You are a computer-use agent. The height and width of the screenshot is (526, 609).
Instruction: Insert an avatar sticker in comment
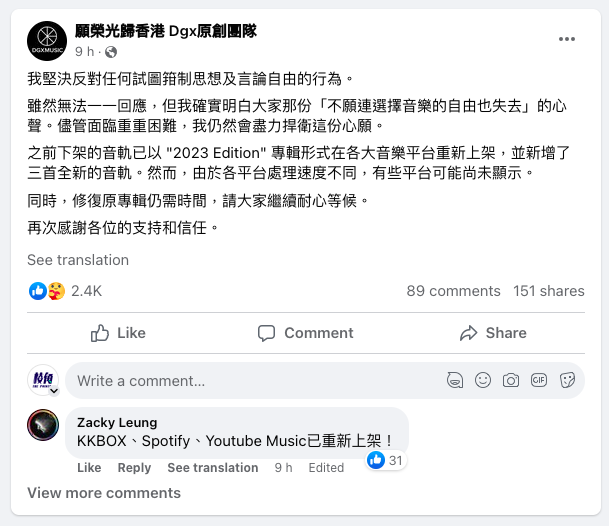coord(456,380)
